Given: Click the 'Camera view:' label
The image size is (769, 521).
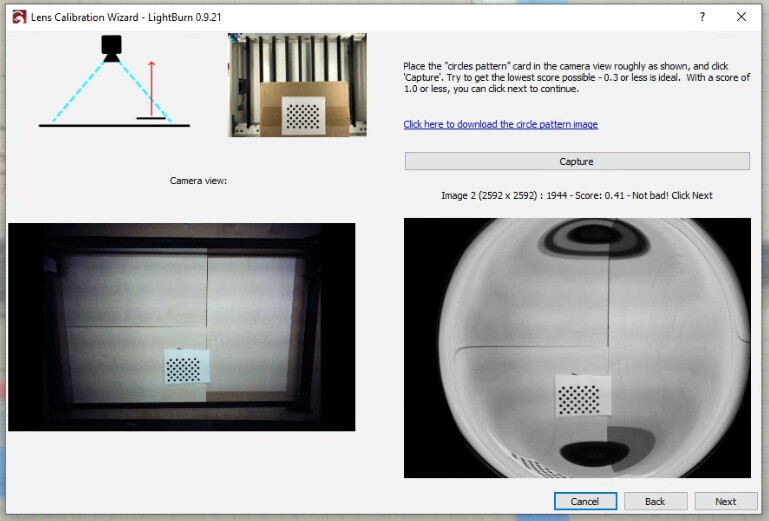Looking at the screenshot, I should (198, 181).
